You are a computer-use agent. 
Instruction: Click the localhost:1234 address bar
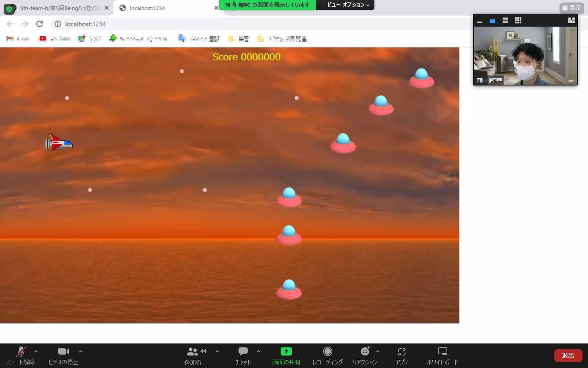click(x=261, y=24)
